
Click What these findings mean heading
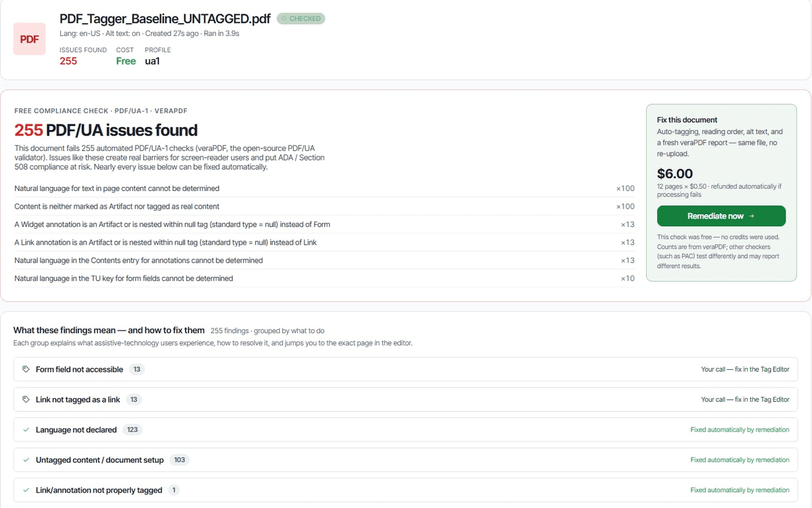(109, 331)
